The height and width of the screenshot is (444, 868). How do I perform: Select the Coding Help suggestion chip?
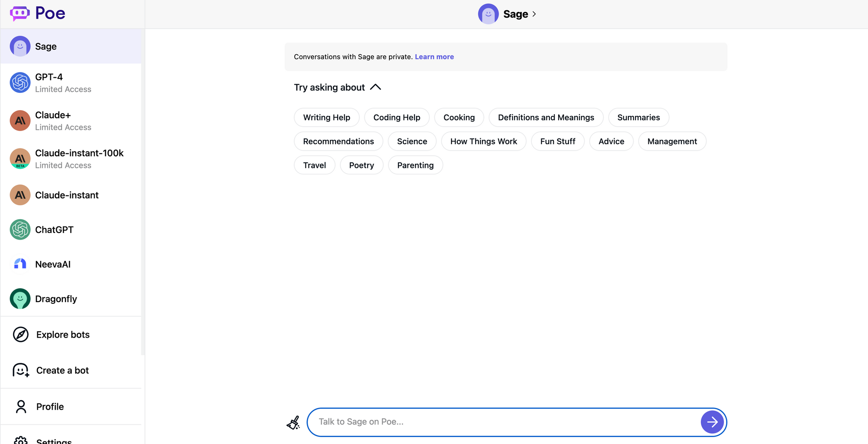point(397,117)
